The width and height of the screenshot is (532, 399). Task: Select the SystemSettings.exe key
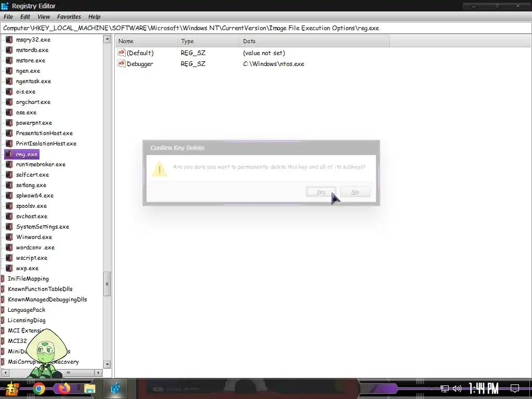[43, 227]
